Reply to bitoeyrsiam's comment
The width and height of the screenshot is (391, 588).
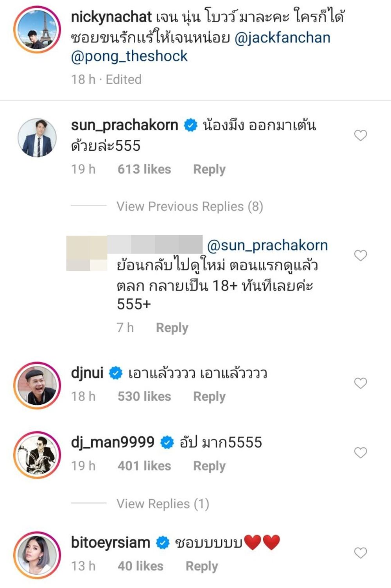pyautogui.click(x=202, y=567)
